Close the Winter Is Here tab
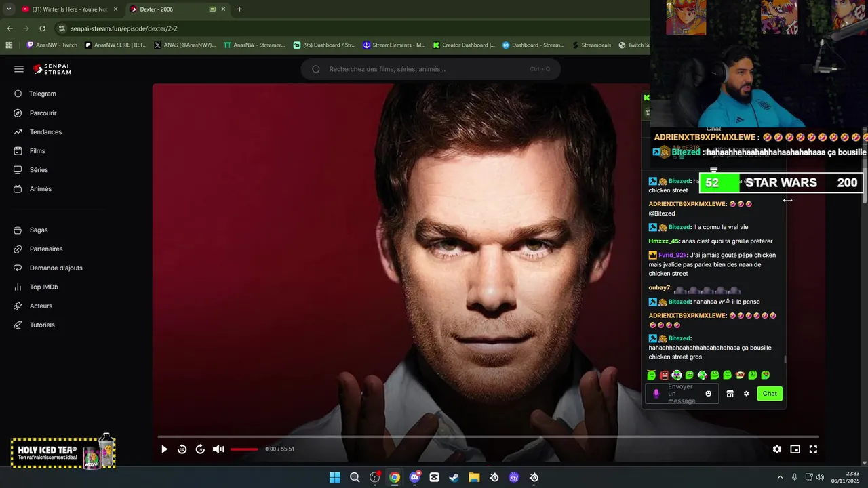Viewport: 868px width, 488px height. 115,9
